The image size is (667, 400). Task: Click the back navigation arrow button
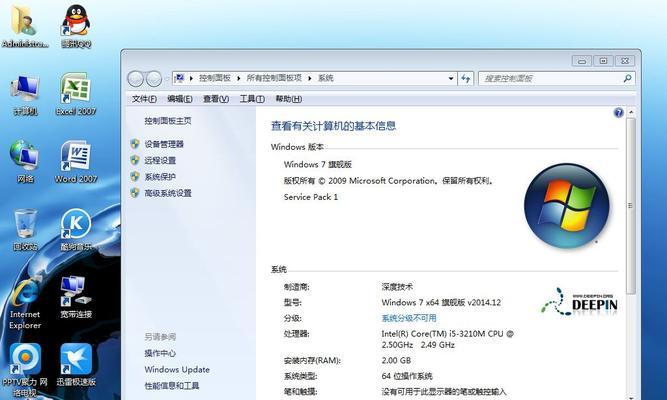point(136,78)
